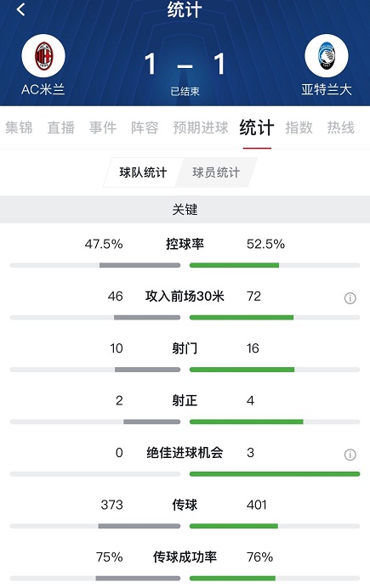Click the green 控球率 bar

234,265
